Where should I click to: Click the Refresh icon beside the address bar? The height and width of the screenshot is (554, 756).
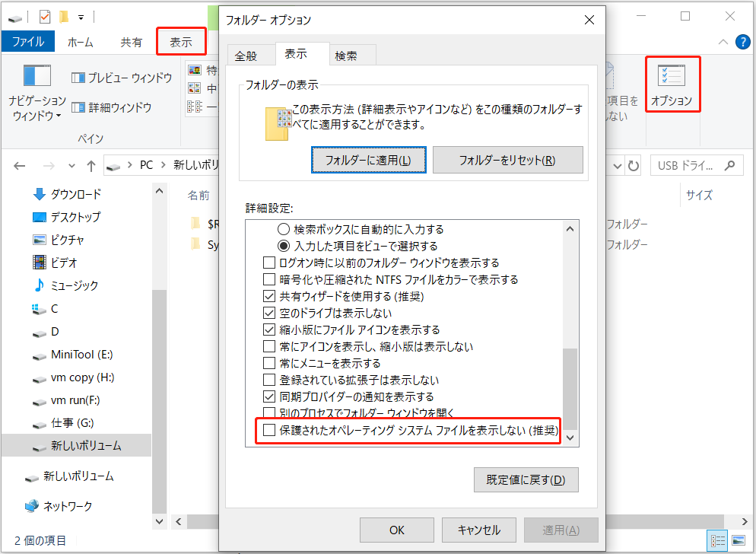pos(633,166)
